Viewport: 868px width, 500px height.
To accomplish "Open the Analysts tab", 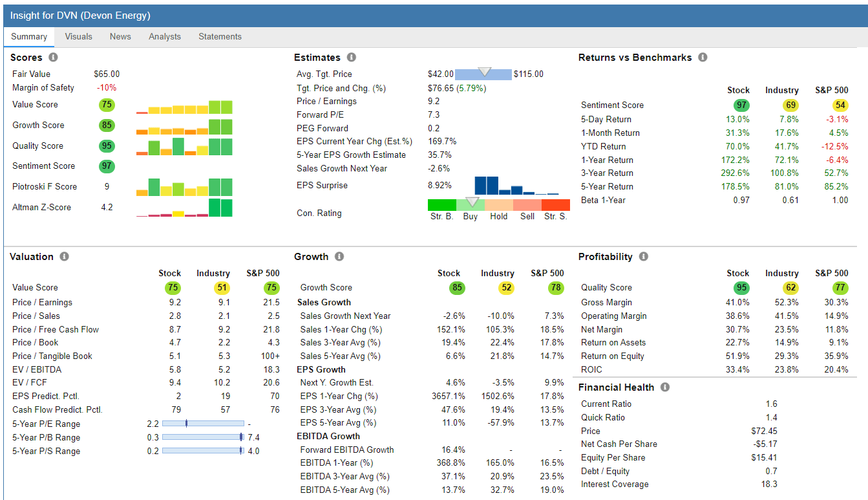I will (165, 37).
